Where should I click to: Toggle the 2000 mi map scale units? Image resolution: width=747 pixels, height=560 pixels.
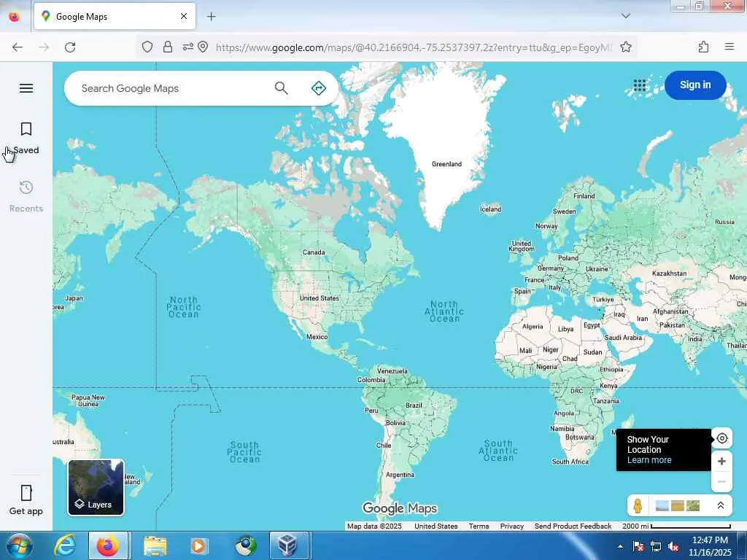point(676,526)
